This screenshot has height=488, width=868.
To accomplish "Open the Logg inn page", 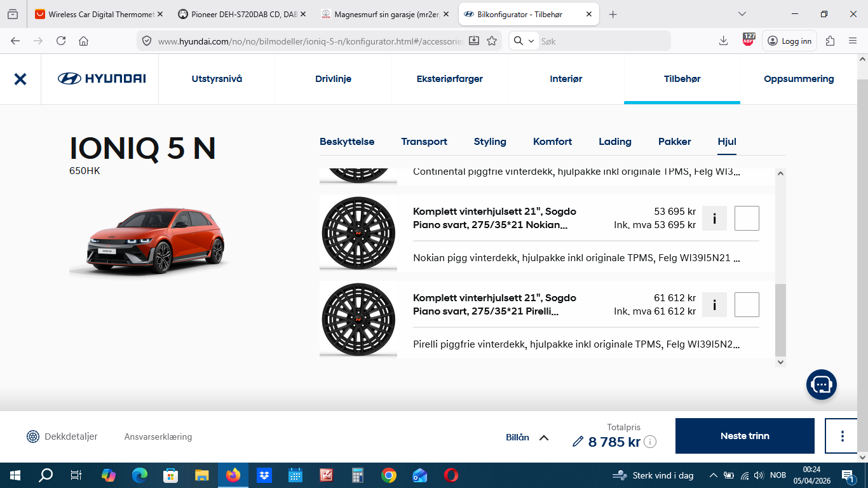I will [x=789, y=40].
